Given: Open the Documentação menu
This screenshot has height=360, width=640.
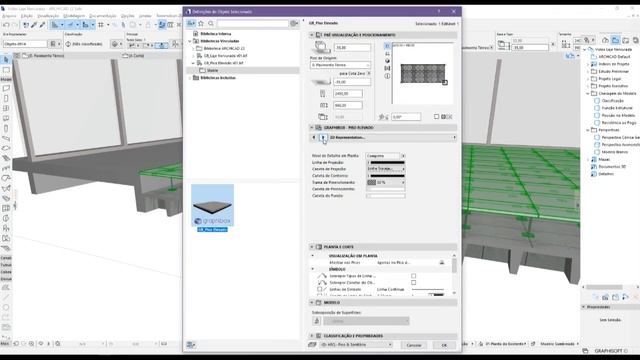Looking at the screenshot, I should coord(103,16).
